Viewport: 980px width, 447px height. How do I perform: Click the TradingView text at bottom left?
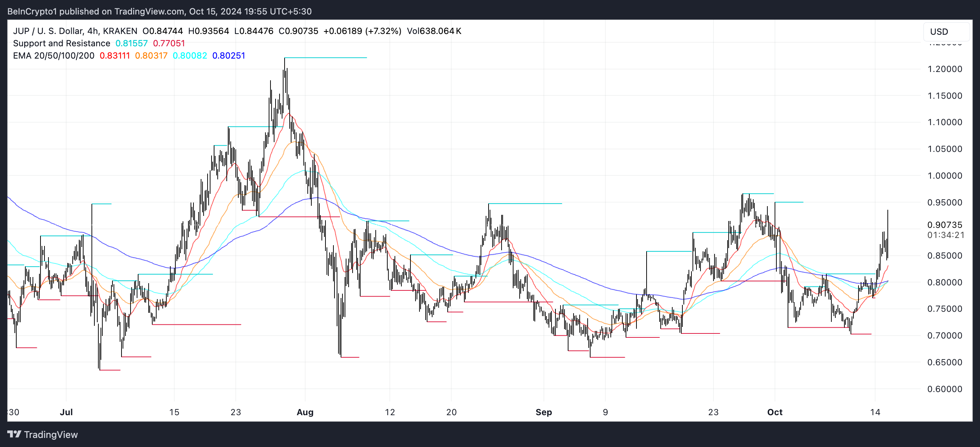[x=51, y=434]
